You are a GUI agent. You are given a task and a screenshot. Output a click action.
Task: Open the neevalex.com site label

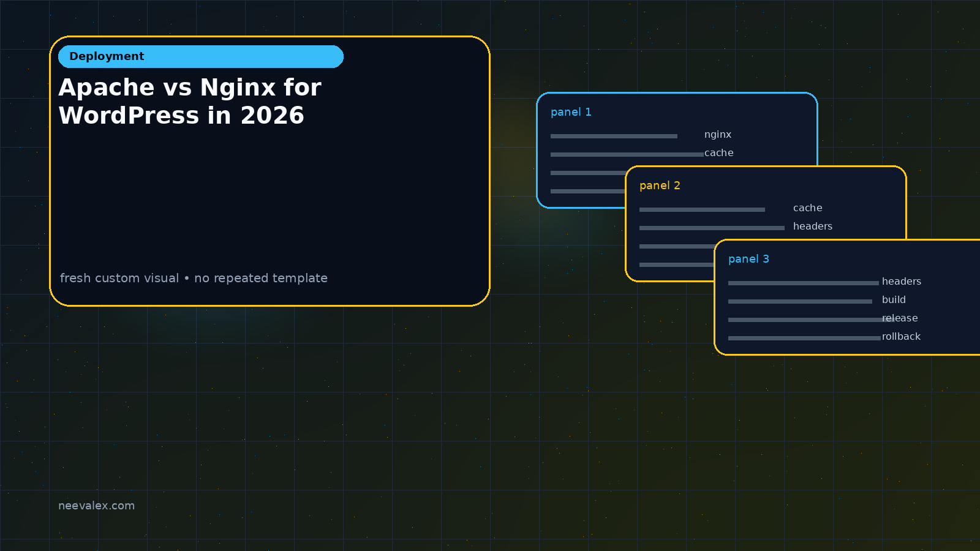pos(96,506)
